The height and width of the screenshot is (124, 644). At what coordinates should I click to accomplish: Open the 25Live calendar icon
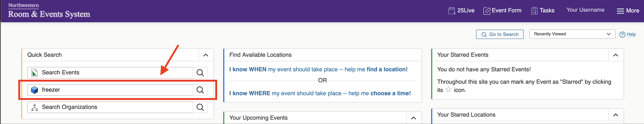pos(452,11)
